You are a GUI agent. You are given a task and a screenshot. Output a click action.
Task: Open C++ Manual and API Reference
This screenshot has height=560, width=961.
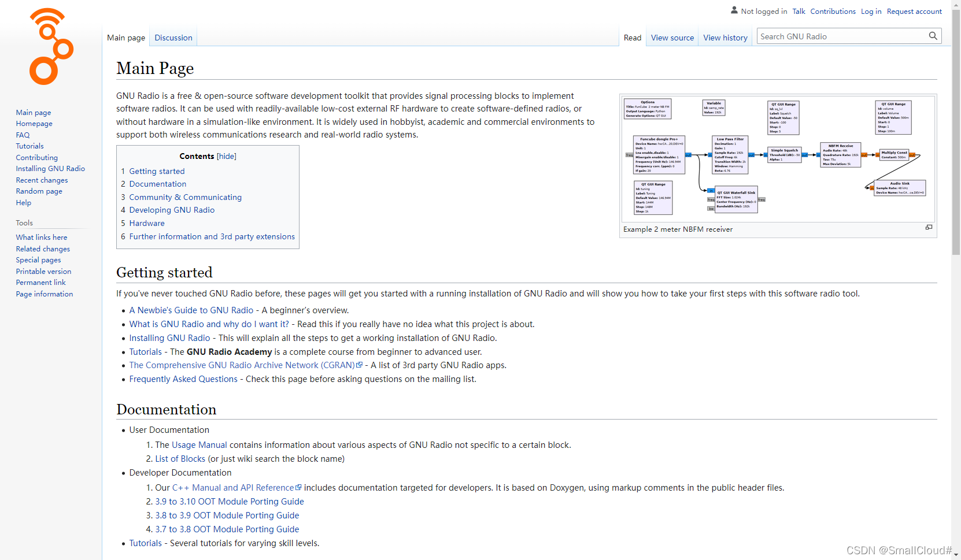point(237,488)
